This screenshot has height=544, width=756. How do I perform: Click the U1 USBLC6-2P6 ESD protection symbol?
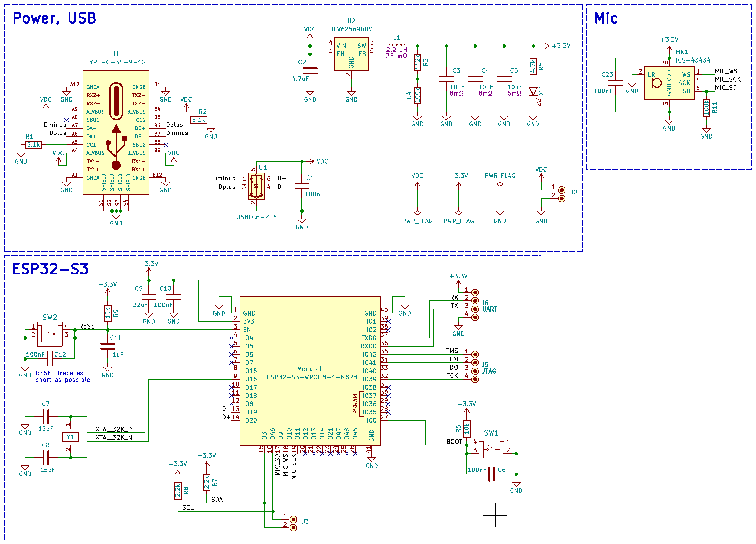pos(256,186)
